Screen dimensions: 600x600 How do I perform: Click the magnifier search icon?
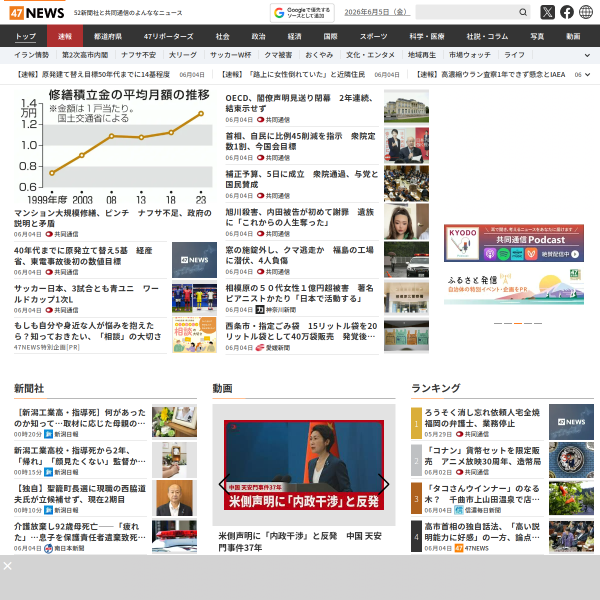tap(523, 12)
